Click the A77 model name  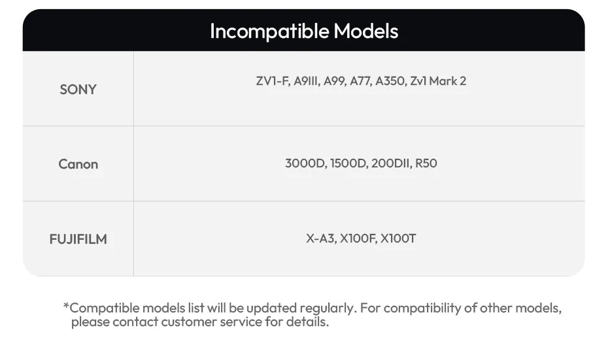(361, 82)
